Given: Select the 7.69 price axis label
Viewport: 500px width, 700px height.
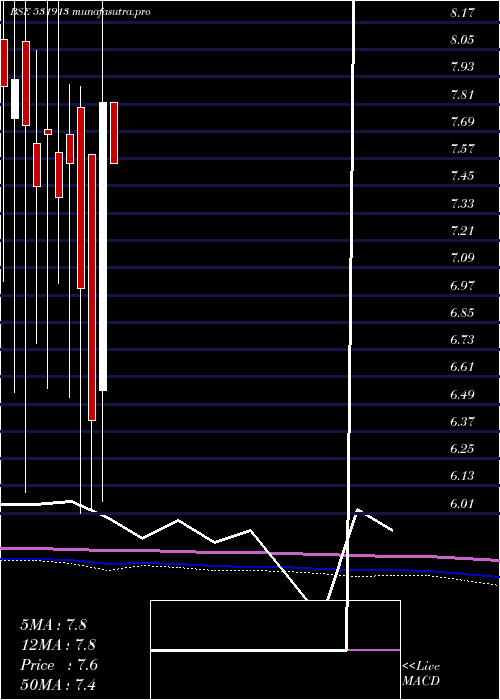Looking at the screenshot, I should [462, 121].
